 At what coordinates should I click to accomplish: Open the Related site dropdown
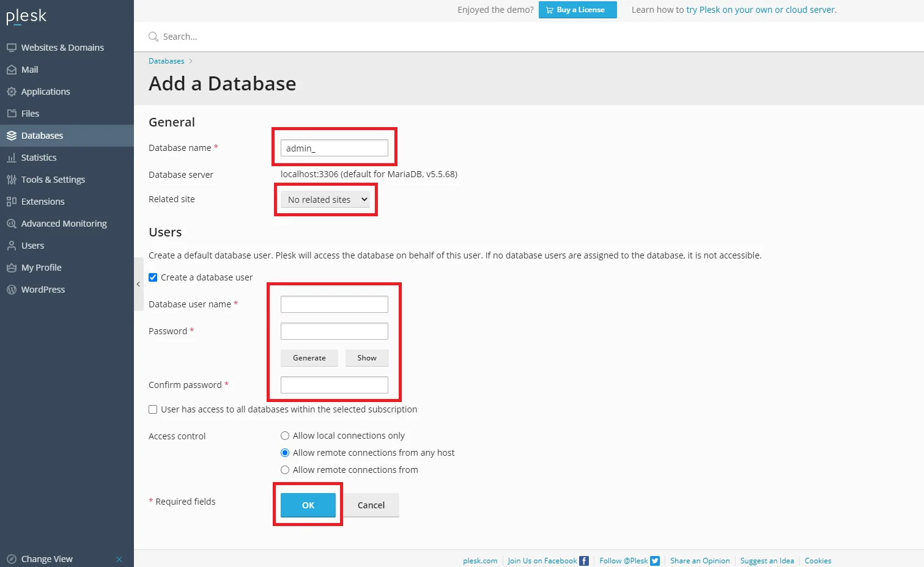click(325, 200)
